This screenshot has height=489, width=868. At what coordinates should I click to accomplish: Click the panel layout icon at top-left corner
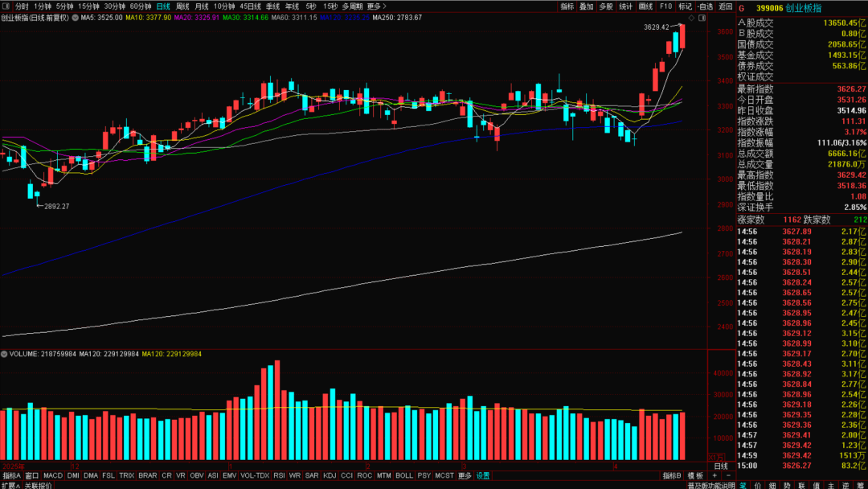click(6, 6)
